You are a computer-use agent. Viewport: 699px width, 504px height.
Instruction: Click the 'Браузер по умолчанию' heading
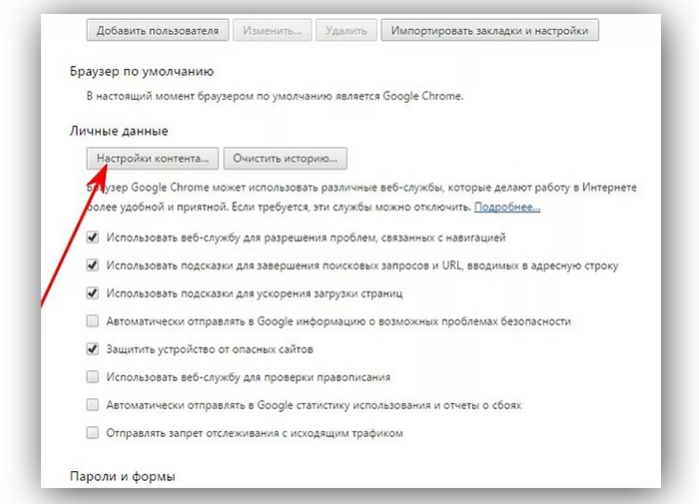[x=142, y=71]
